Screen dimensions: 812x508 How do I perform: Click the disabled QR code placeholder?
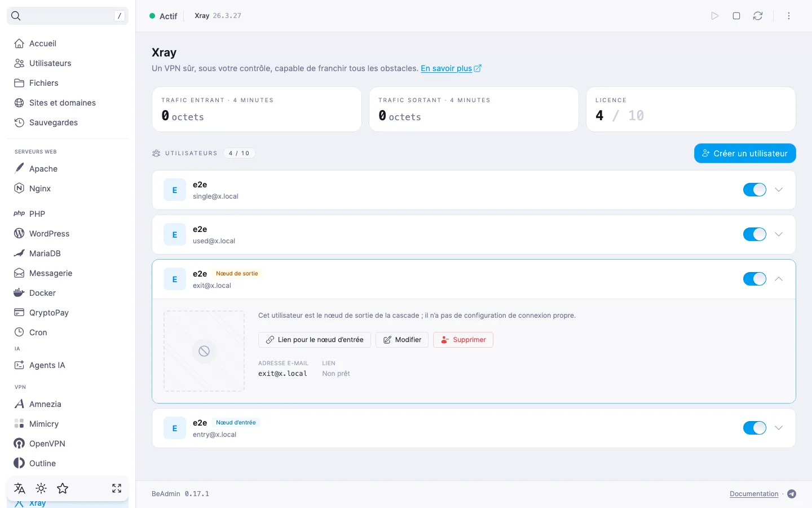204,351
